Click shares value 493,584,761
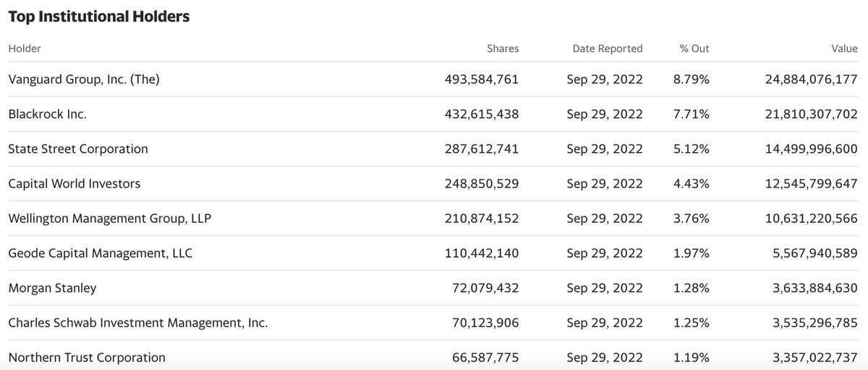 482,80
